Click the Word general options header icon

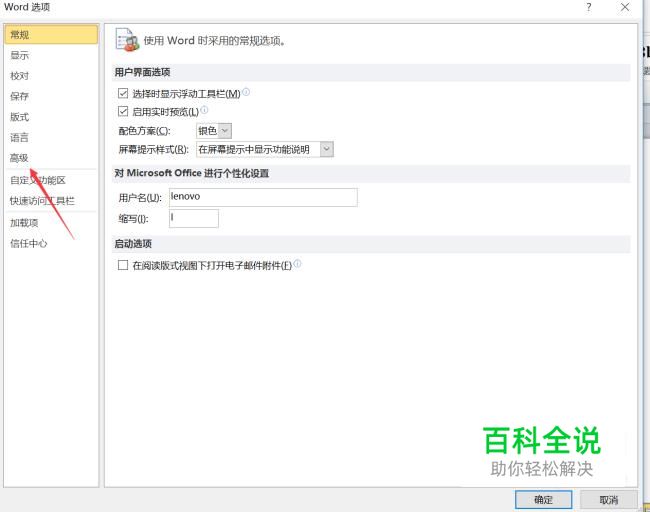click(127, 40)
